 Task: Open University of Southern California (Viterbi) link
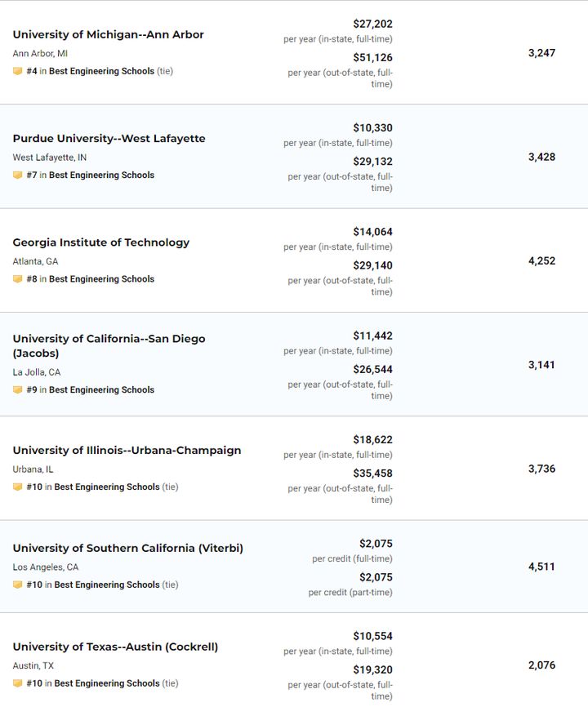[127, 549]
